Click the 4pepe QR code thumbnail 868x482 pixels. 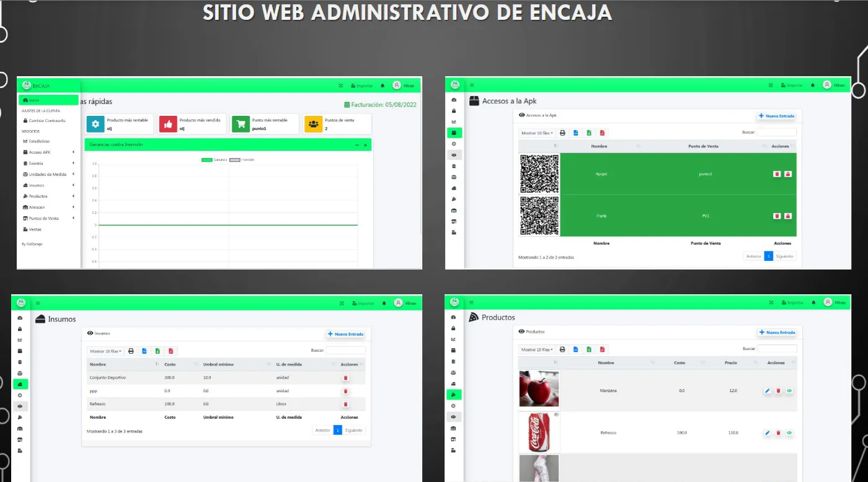(x=538, y=174)
